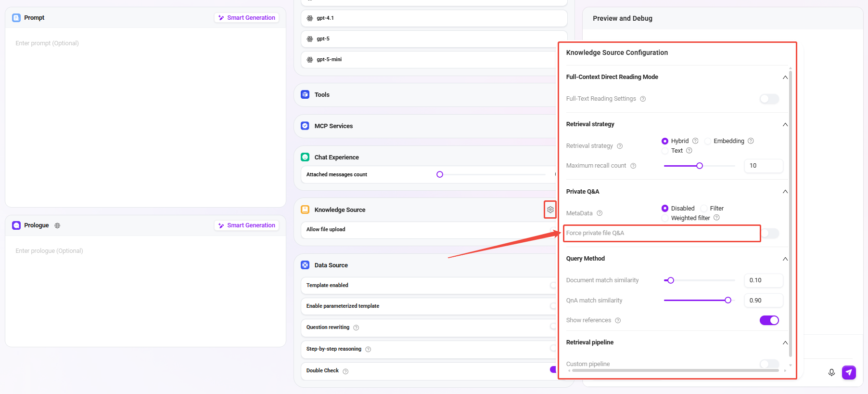Click Smart Generation button for Prompt

(246, 18)
